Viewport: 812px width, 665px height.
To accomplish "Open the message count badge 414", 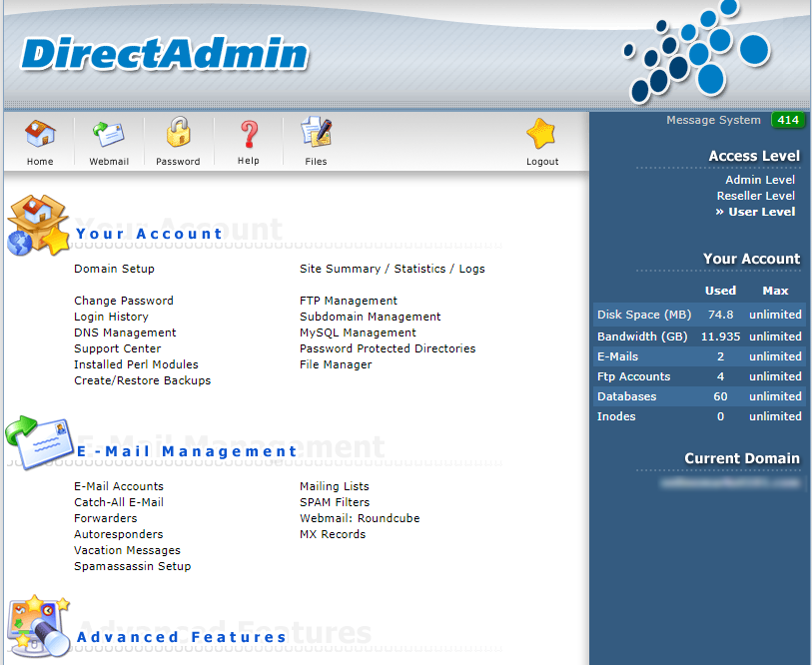I will click(788, 120).
